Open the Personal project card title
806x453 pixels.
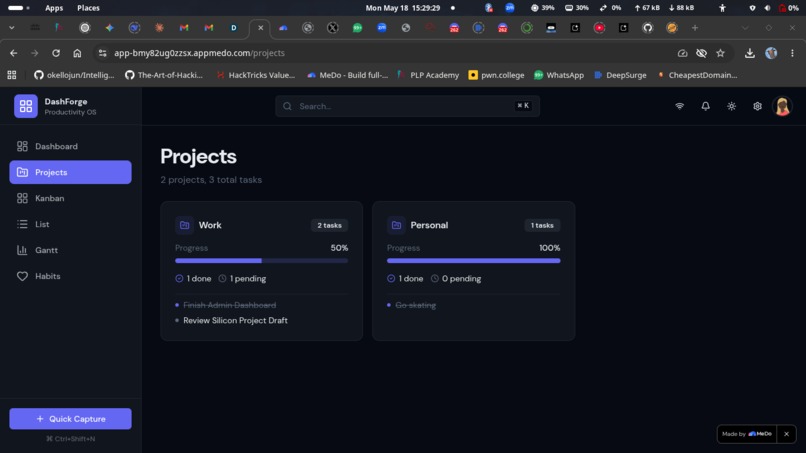tap(429, 225)
